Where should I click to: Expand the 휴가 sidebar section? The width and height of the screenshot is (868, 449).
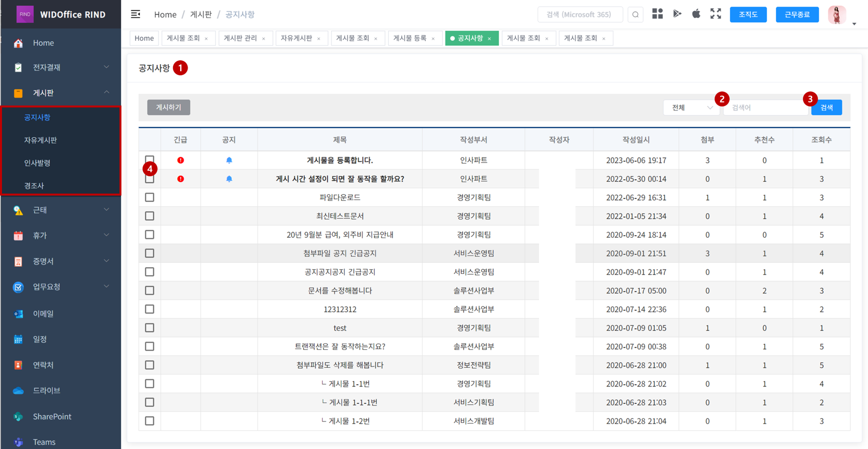61,235
